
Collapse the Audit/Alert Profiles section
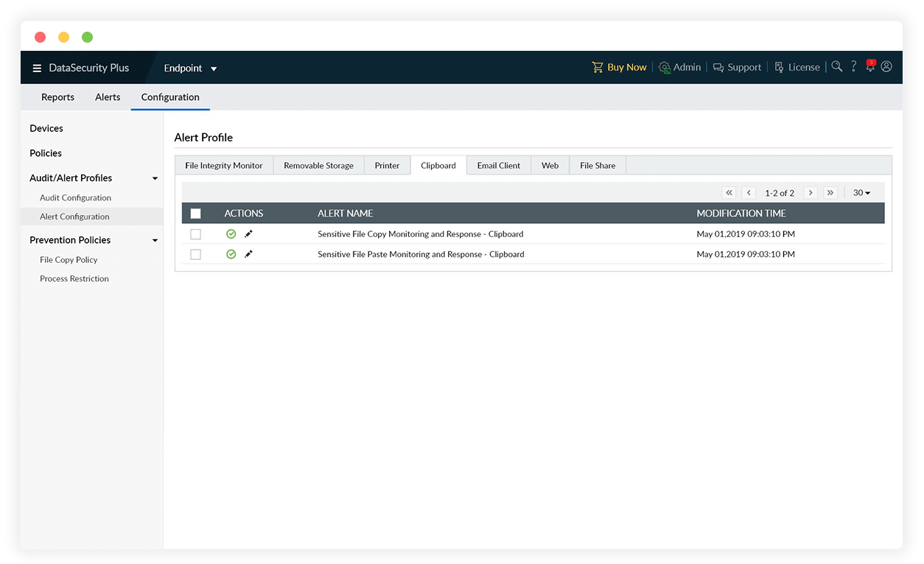coord(155,178)
